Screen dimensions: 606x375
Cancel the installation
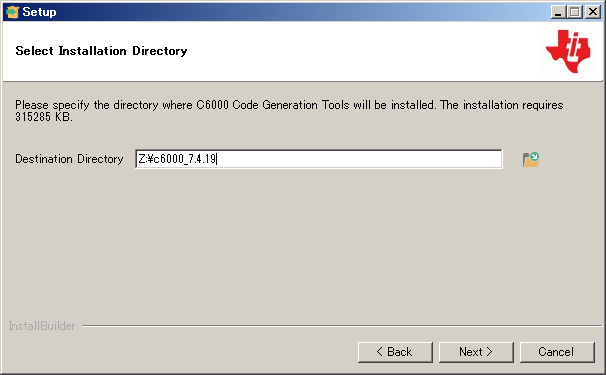(x=557, y=352)
